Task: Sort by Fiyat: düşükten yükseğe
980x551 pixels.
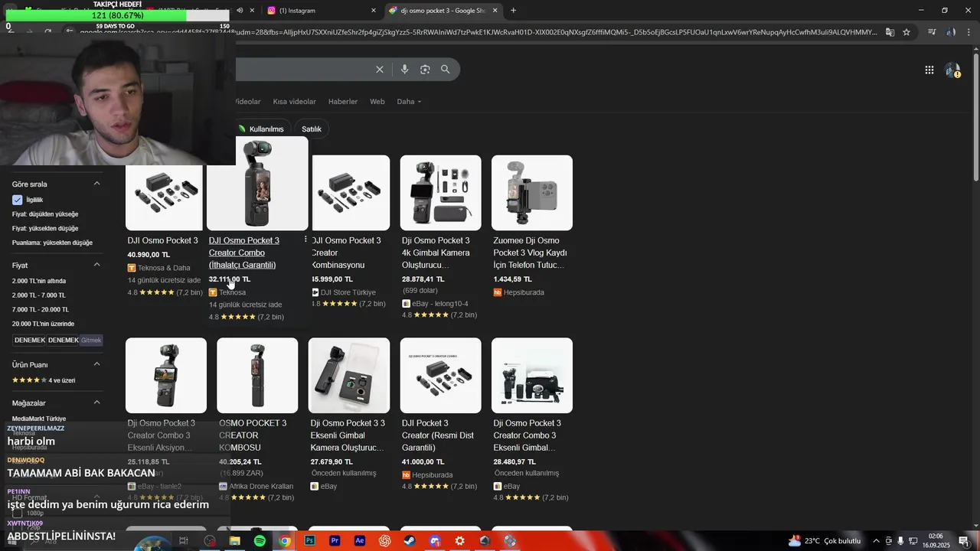Action: pos(45,214)
